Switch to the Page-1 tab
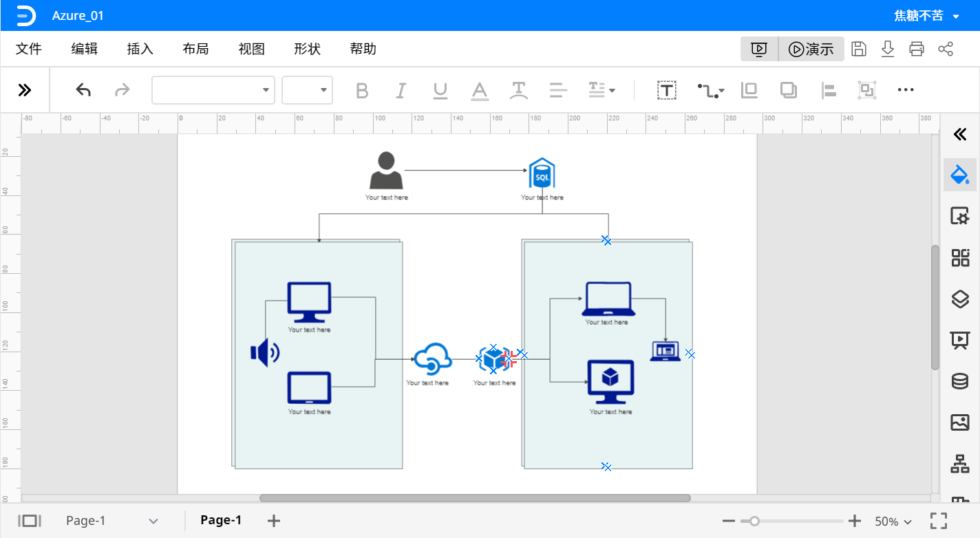 click(221, 520)
